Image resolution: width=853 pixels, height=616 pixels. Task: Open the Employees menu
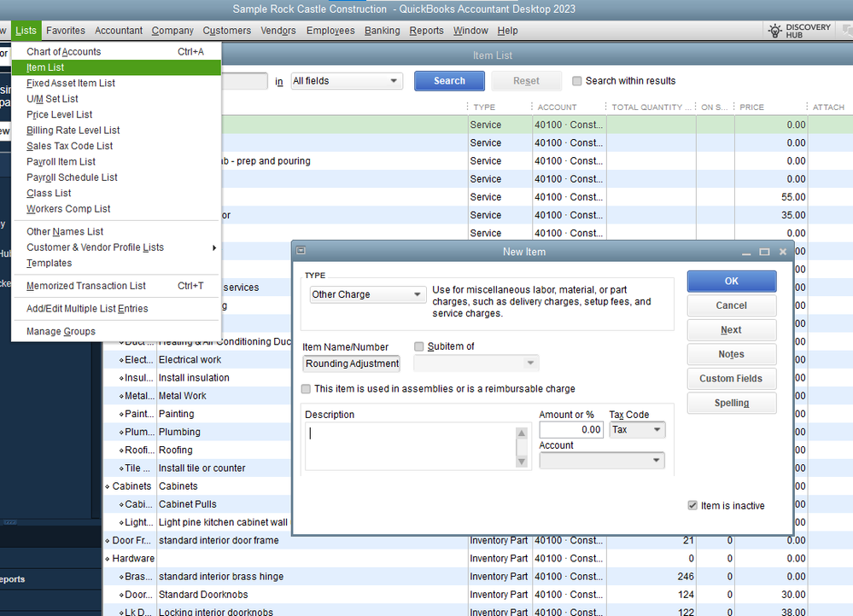coord(330,31)
